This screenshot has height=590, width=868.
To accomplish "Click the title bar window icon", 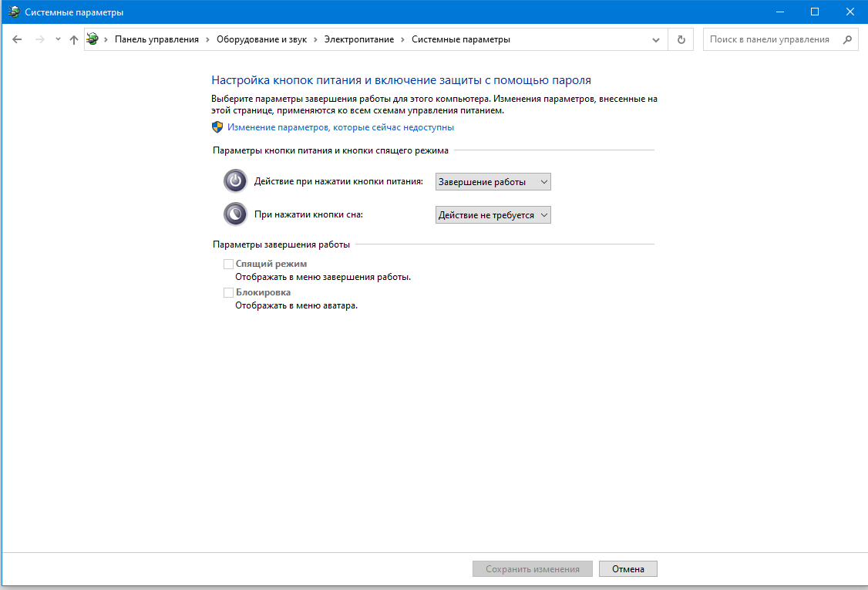I will [x=14, y=12].
